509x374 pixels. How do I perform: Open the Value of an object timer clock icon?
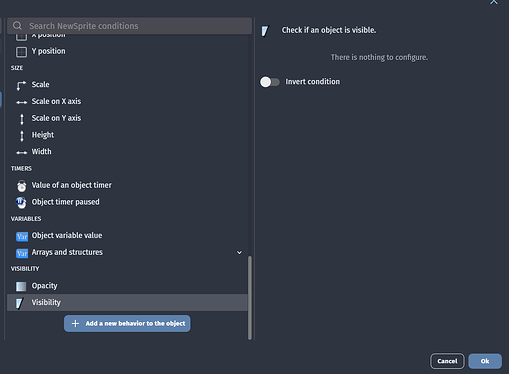[x=21, y=186]
